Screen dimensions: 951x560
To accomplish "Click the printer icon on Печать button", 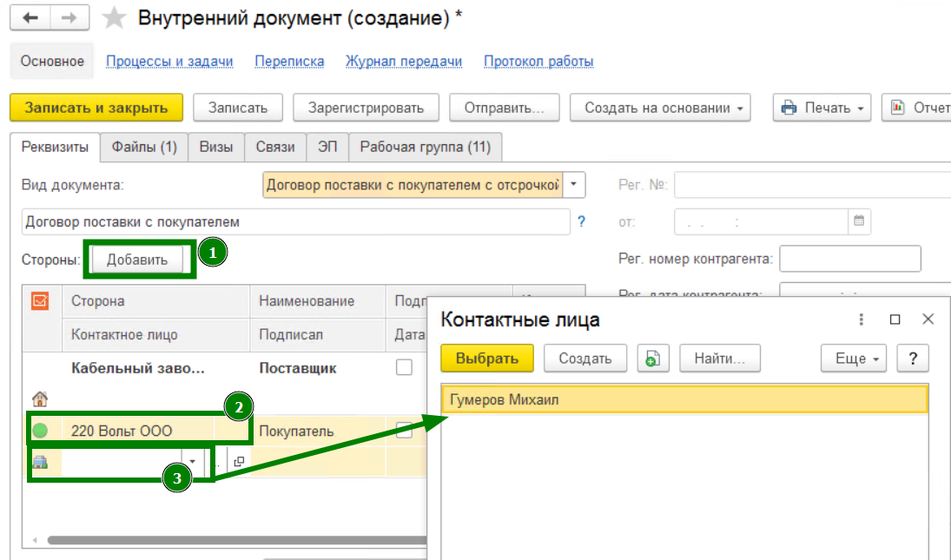I will [x=789, y=108].
